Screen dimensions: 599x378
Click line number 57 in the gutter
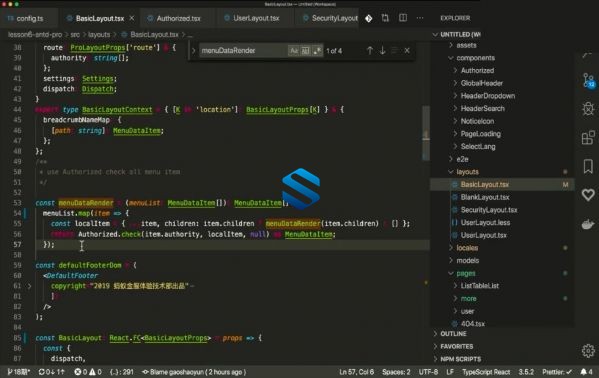pyautogui.click(x=17, y=244)
